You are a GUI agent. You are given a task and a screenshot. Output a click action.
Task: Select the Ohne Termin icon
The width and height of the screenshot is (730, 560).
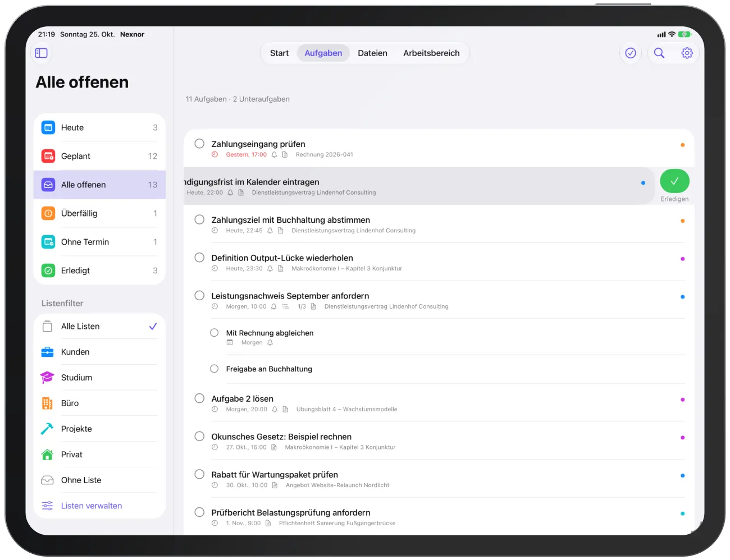point(48,242)
